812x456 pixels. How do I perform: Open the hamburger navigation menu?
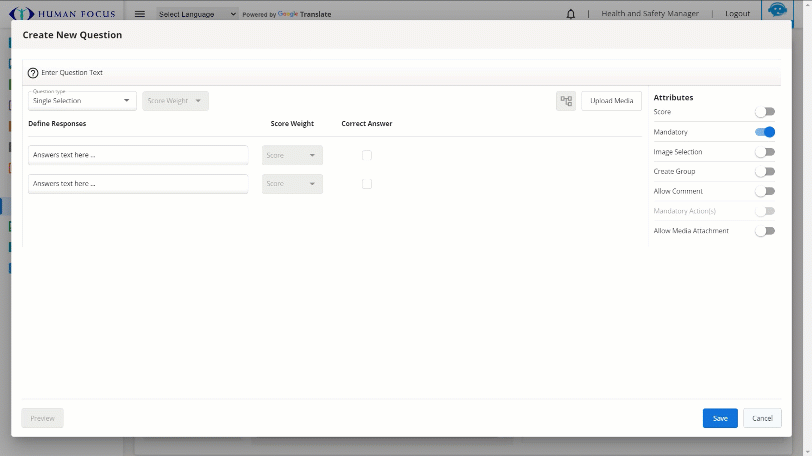coord(140,14)
